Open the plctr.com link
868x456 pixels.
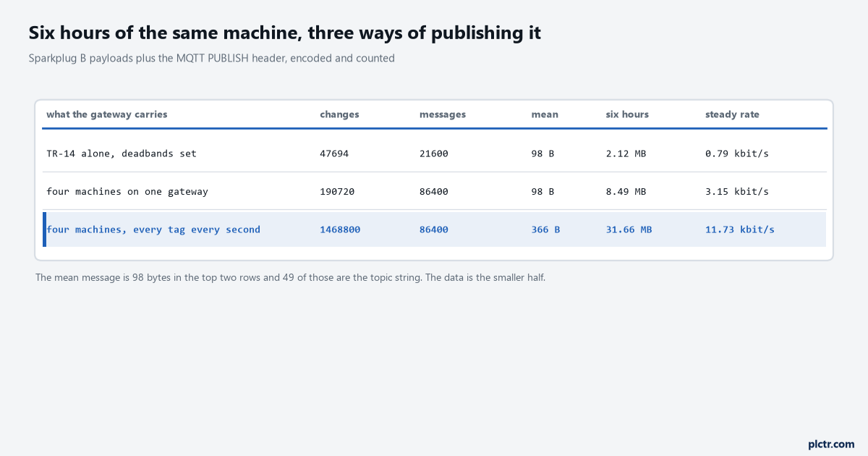click(831, 444)
